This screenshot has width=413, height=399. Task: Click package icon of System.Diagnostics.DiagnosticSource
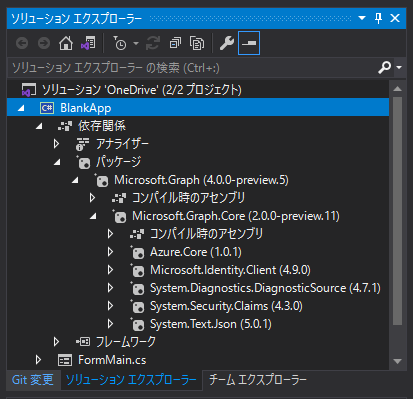(x=137, y=288)
